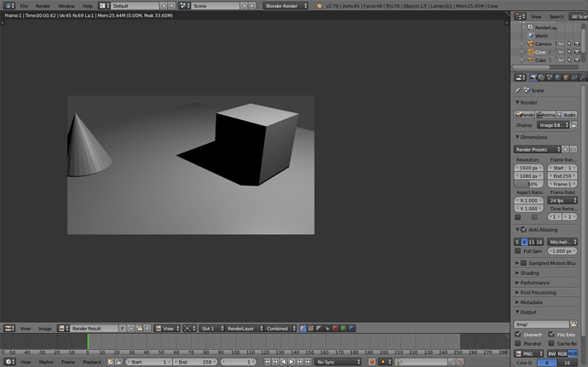
Task: Open the Constraints chain link tab
Action: [x=574, y=77]
